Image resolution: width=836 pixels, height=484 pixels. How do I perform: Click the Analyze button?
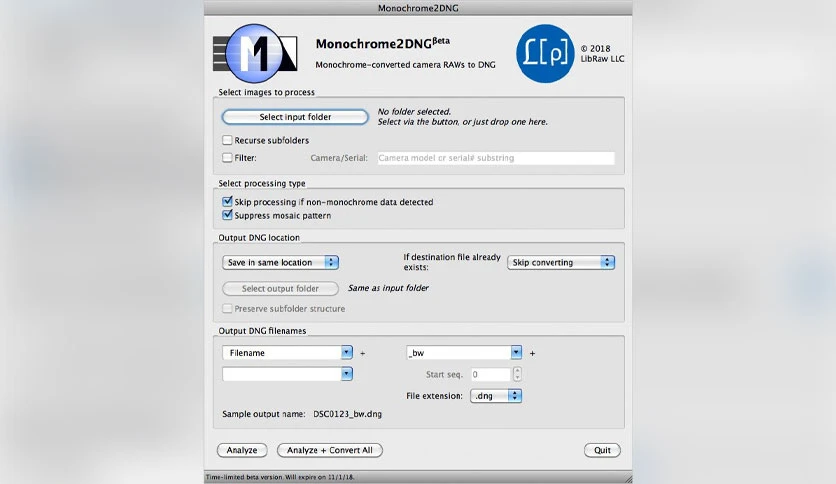[242, 450]
